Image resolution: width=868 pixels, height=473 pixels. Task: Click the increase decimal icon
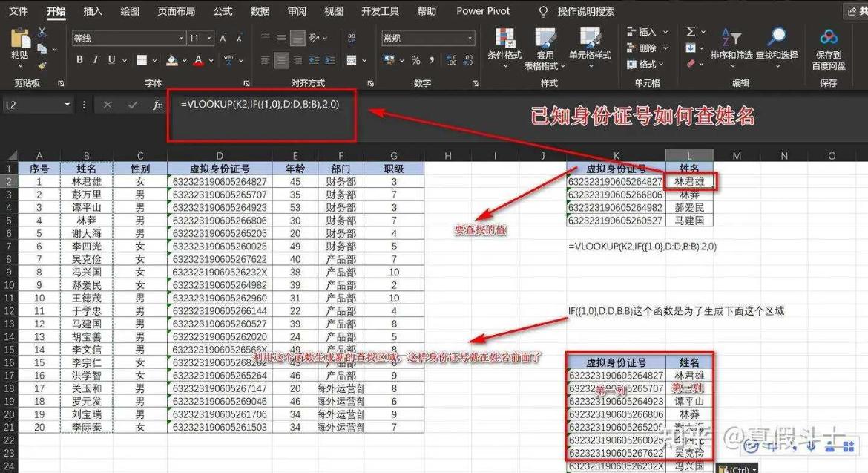click(452, 60)
